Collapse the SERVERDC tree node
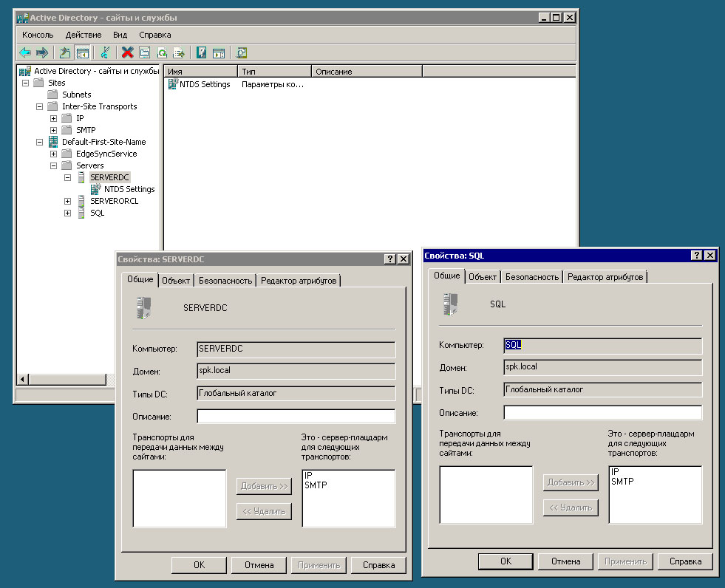 (67, 177)
